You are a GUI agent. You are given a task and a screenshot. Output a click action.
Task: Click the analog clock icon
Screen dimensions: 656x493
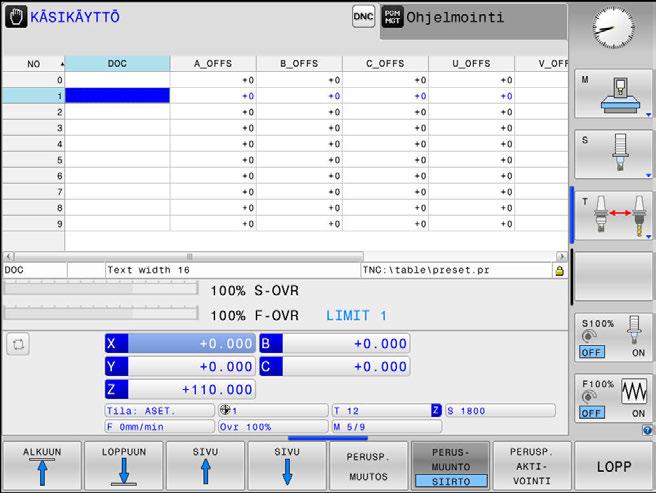coord(612,28)
